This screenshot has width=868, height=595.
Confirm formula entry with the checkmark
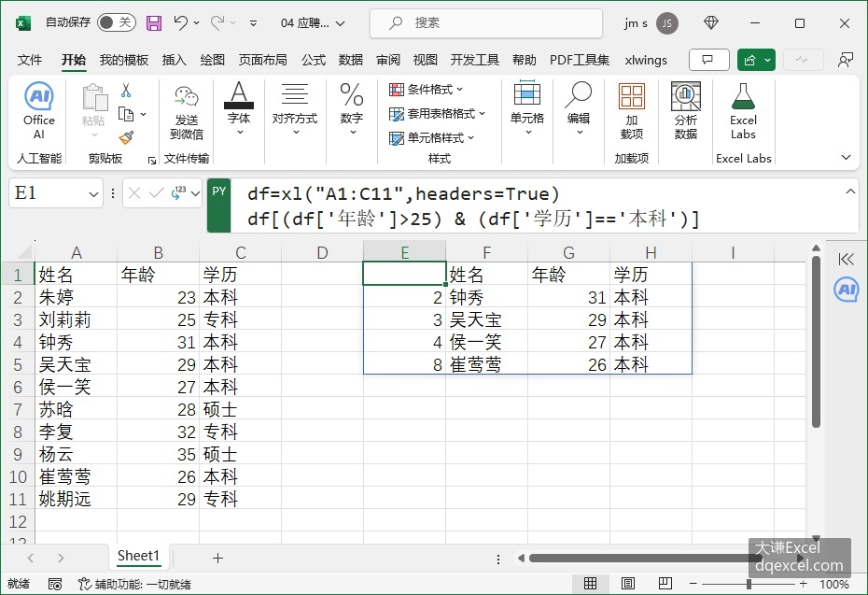[x=157, y=192]
